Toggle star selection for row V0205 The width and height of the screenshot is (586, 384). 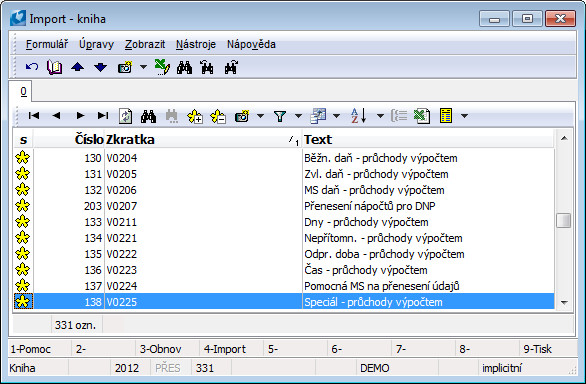(x=22, y=174)
